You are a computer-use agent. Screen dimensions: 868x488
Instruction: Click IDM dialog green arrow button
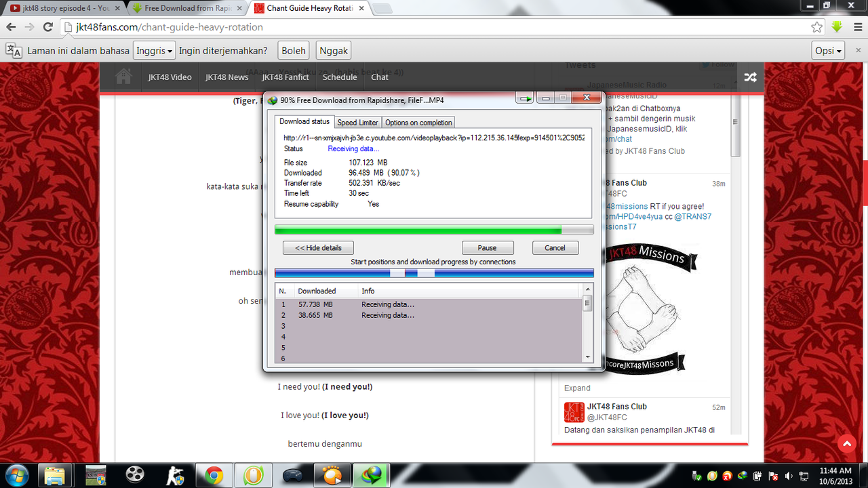(525, 99)
